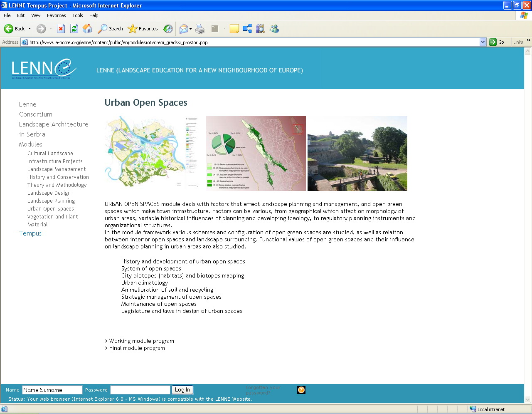Click the fortress park photo thumbnail
532x414 pixels.
[357, 154]
